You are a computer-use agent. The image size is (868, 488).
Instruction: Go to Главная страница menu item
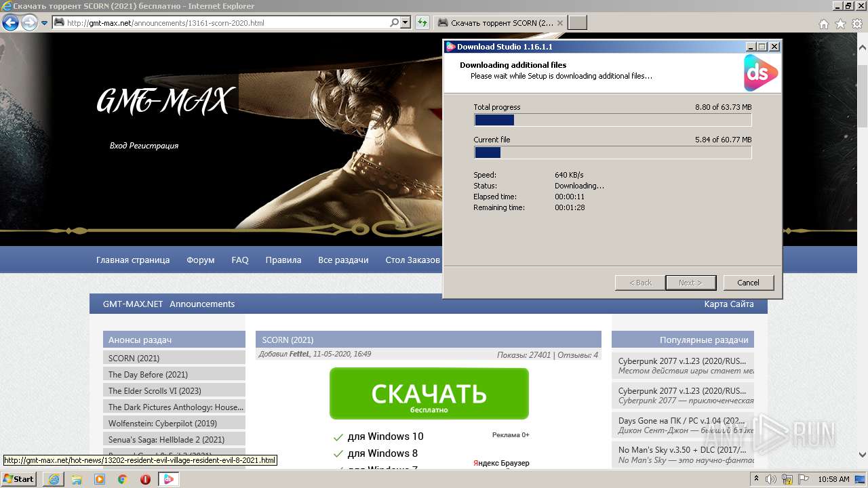click(x=133, y=260)
